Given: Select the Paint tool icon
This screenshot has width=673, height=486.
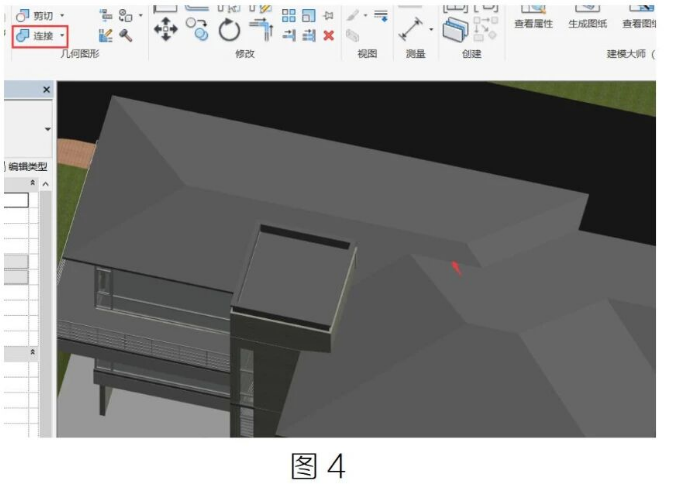Looking at the screenshot, I should click(x=106, y=35).
